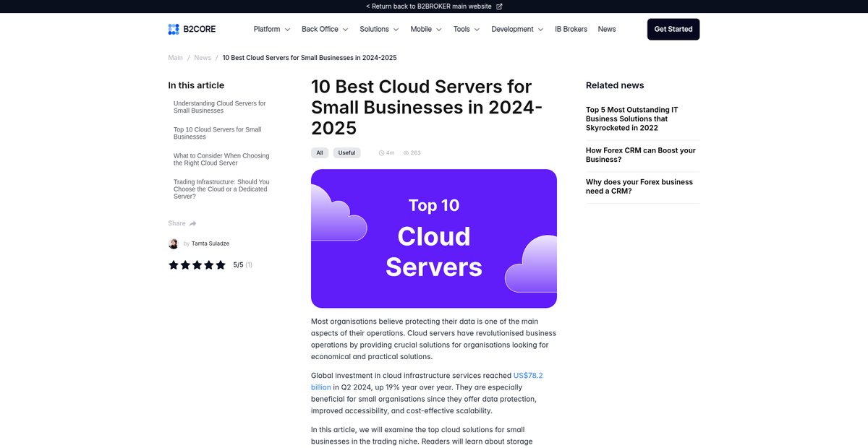Screen dimensions: 868x448
Task: Click the News breadcrumb
Action: click(203, 58)
